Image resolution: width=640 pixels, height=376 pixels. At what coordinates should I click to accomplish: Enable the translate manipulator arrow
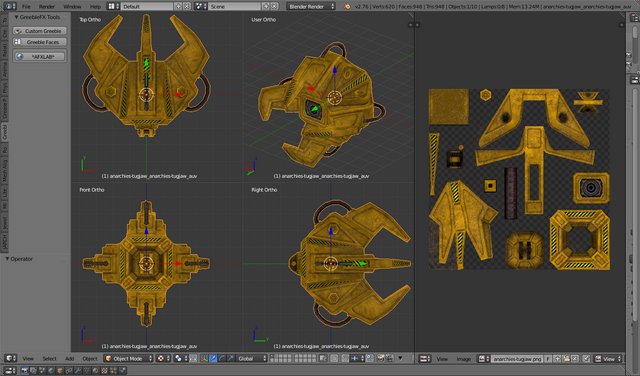(213, 358)
